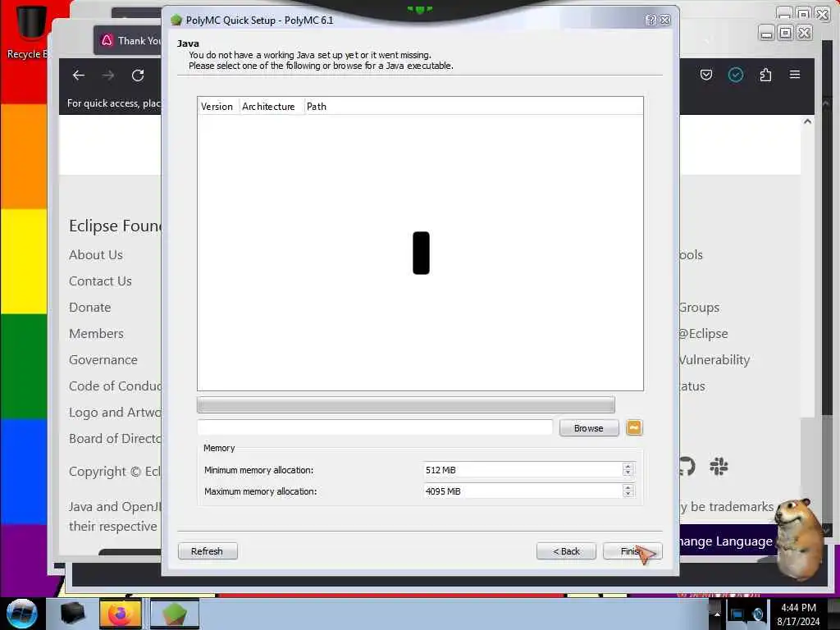Sort Java list by Version column
Screen dimensions: 840x630
coord(218,106)
